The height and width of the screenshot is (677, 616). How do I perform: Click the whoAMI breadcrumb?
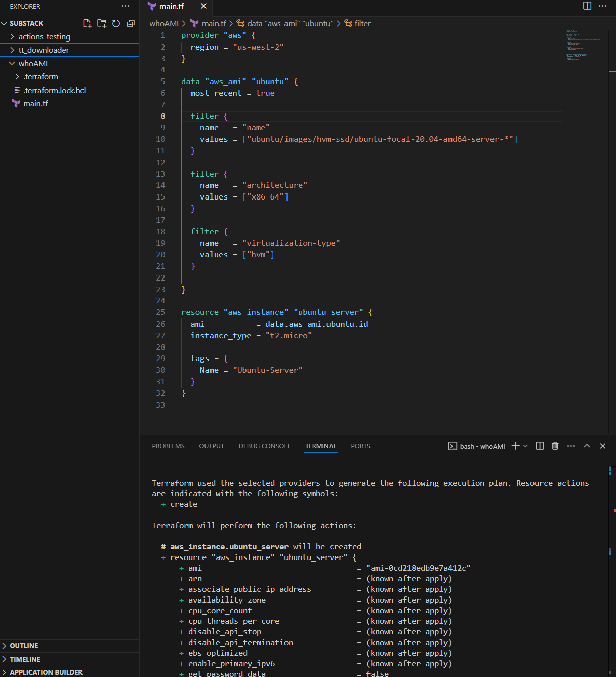click(x=164, y=23)
